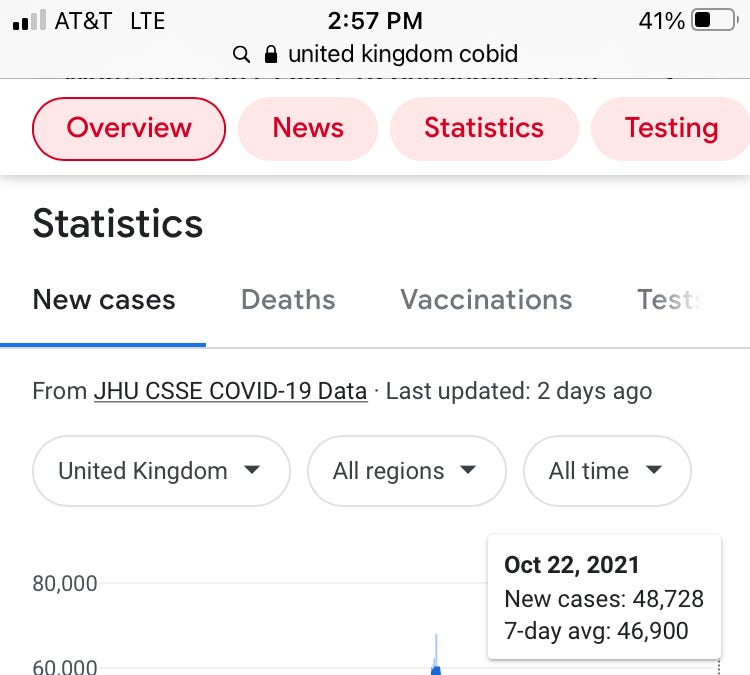Open the JHU CSSE COVID-19 Data link
750x675 pixels.
coord(230,391)
